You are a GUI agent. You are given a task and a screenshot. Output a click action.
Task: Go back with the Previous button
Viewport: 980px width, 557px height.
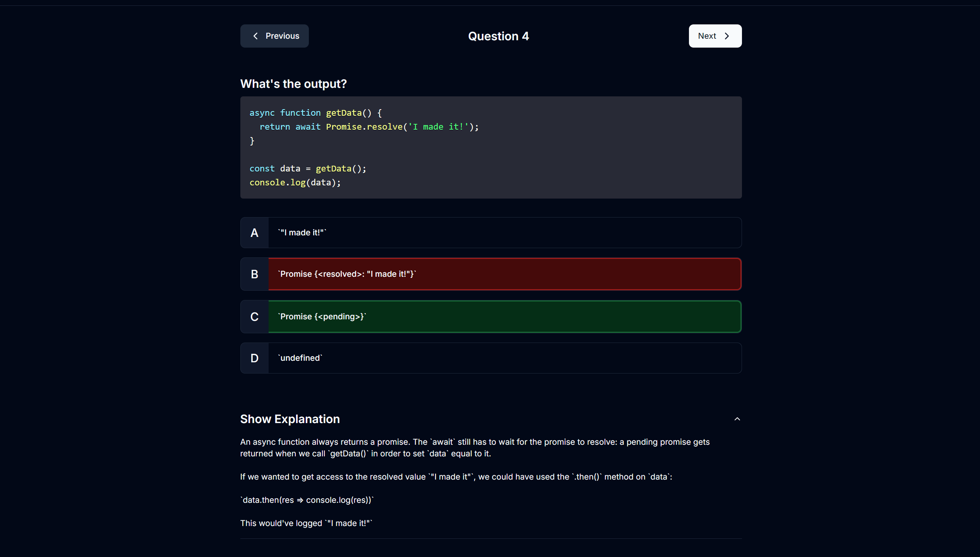[x=274, y=36]
